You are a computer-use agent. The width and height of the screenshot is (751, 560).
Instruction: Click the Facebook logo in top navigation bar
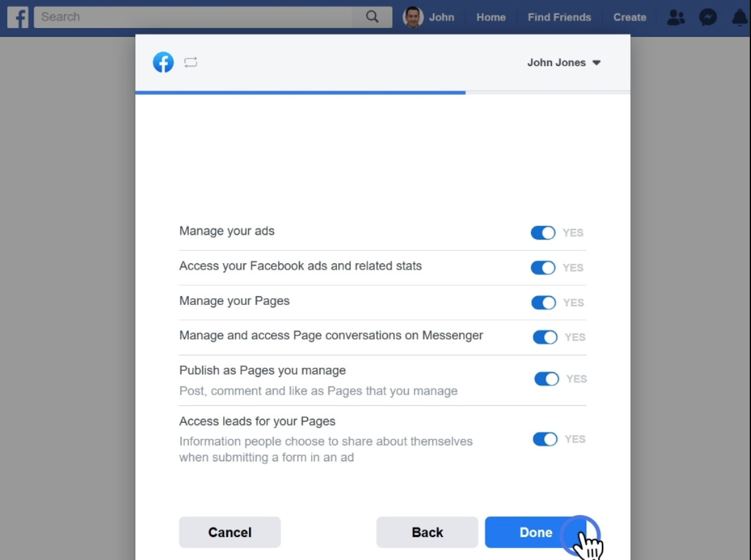tap(17, 17)
